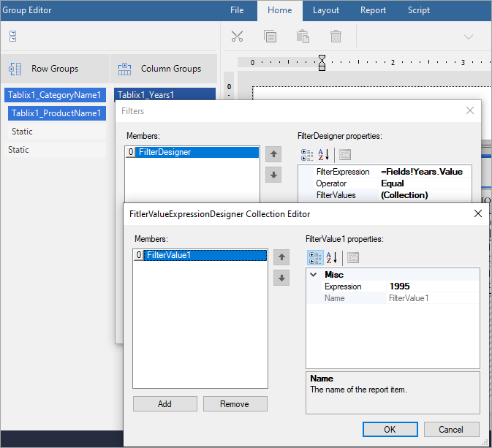Screen dimensions: 492x448
Task: Click the FilterValues property label
Action: [336, 195]
